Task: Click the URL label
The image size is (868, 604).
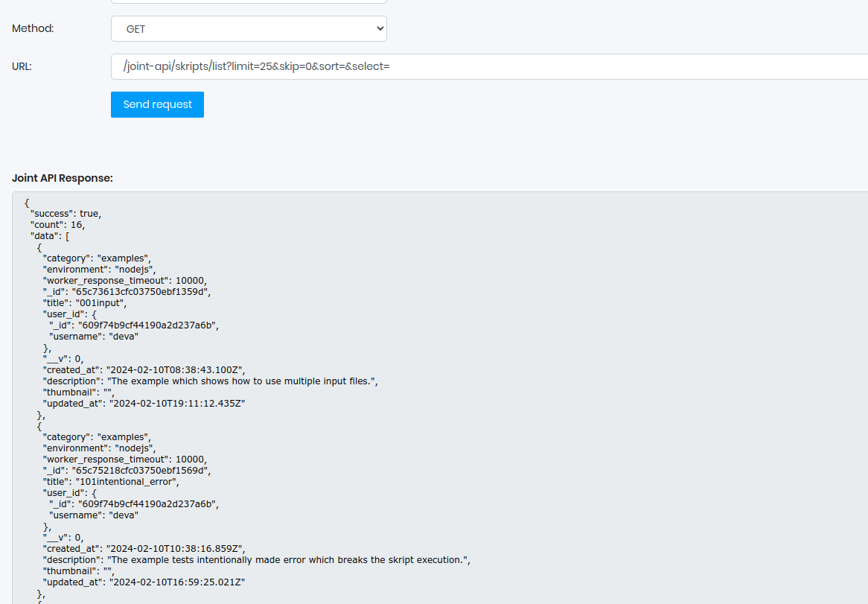Action: (22, 66)
